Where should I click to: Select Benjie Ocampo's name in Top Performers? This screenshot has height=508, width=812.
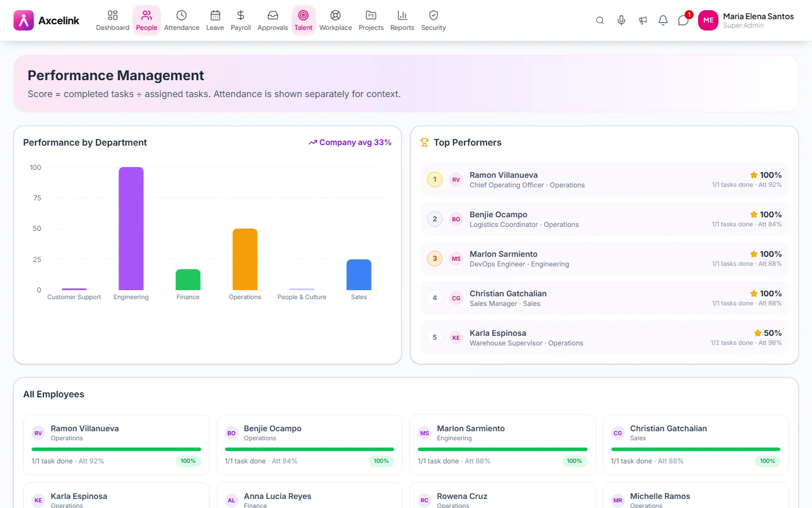498,214
